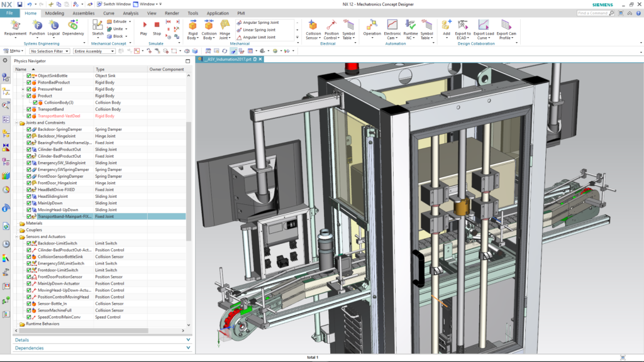Disable the Sensor-Bottle_In checkbox

pyautogui.click(x=28, y=304)
